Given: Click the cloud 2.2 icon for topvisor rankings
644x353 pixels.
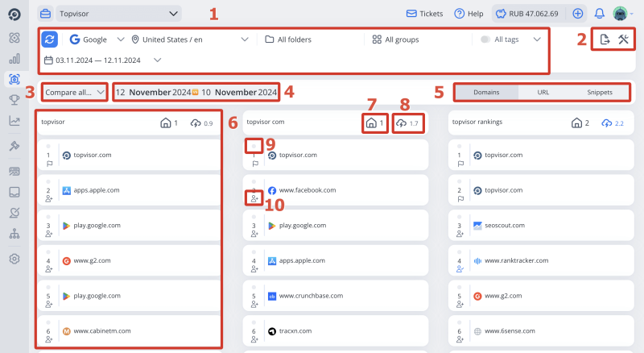Looking at the screenshot, I should tap(607, 123).
